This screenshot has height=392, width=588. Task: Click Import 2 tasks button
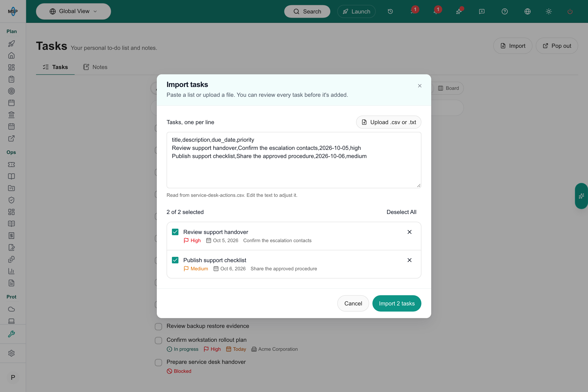pyautogui.click(x=397, y=303)
